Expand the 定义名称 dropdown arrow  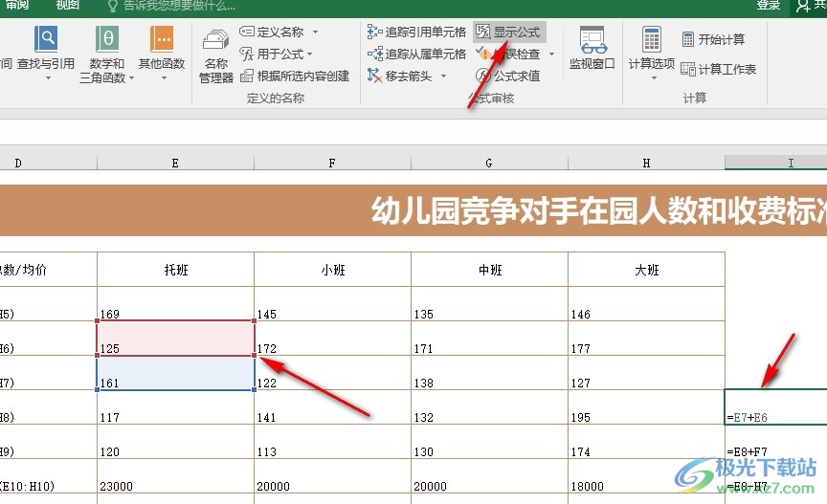(316, 32)
